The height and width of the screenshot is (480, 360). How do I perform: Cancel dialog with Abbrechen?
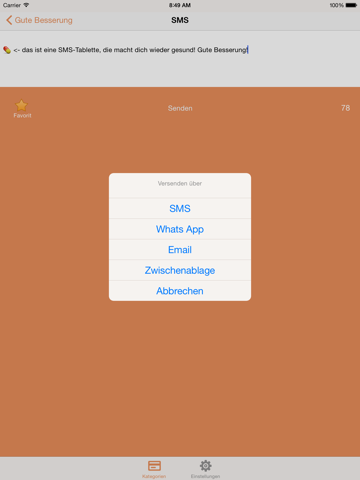pyautogui.click(x=180, y=291)
